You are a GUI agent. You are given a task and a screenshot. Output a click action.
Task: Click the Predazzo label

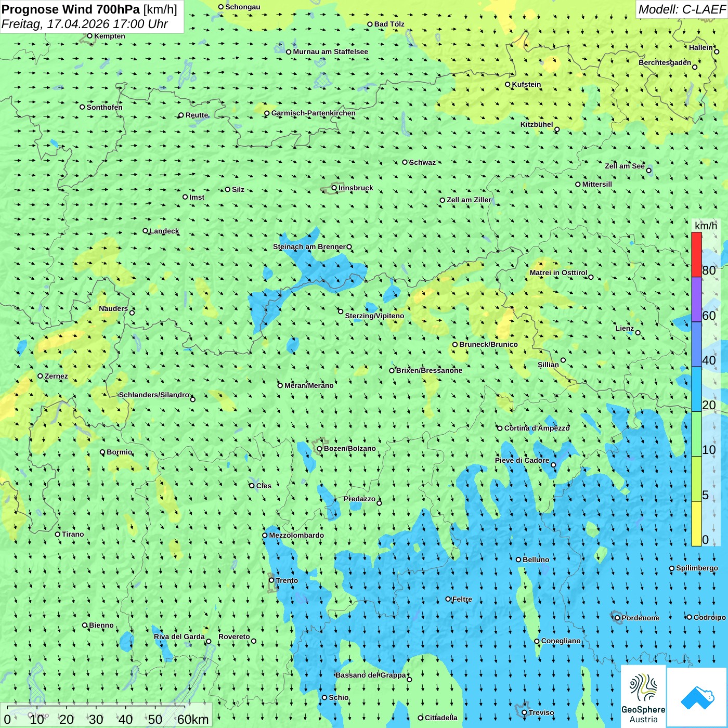pyautogui.click(x=359, y=499)
